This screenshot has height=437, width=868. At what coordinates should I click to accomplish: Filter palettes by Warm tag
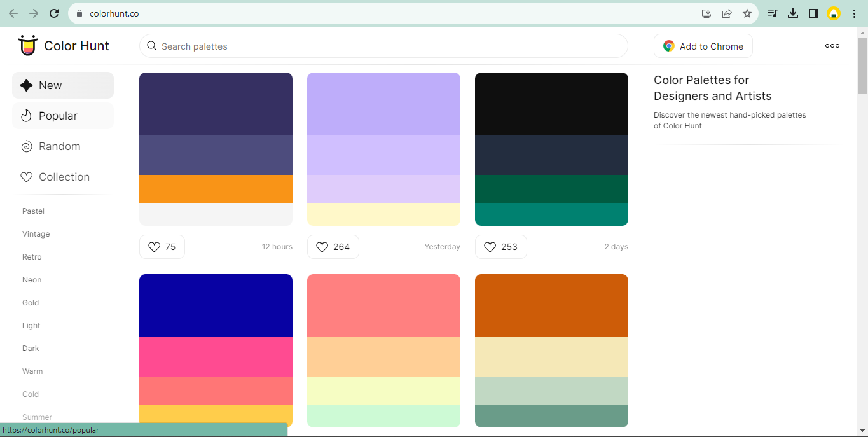click(x=32, y=371)
